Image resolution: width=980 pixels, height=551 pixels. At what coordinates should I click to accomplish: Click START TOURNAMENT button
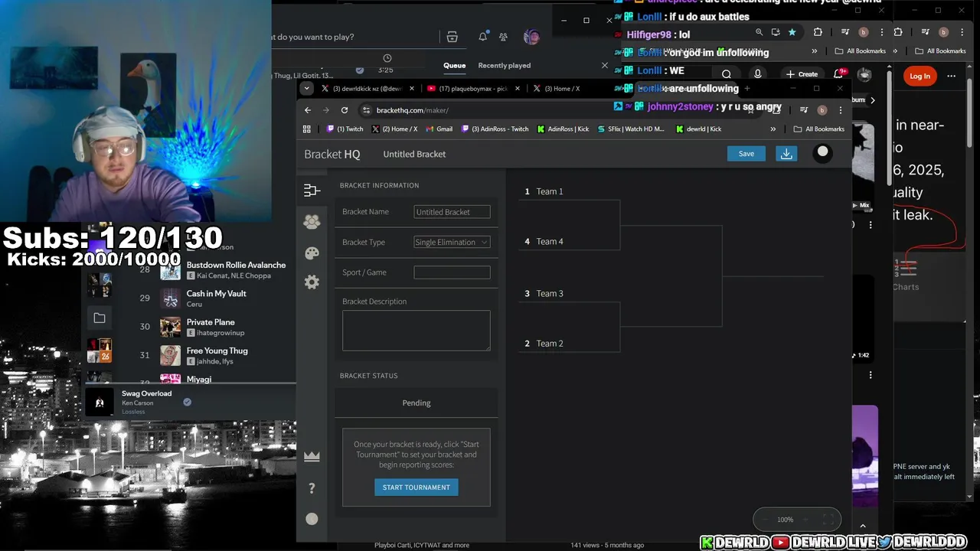tap(416, 487)
